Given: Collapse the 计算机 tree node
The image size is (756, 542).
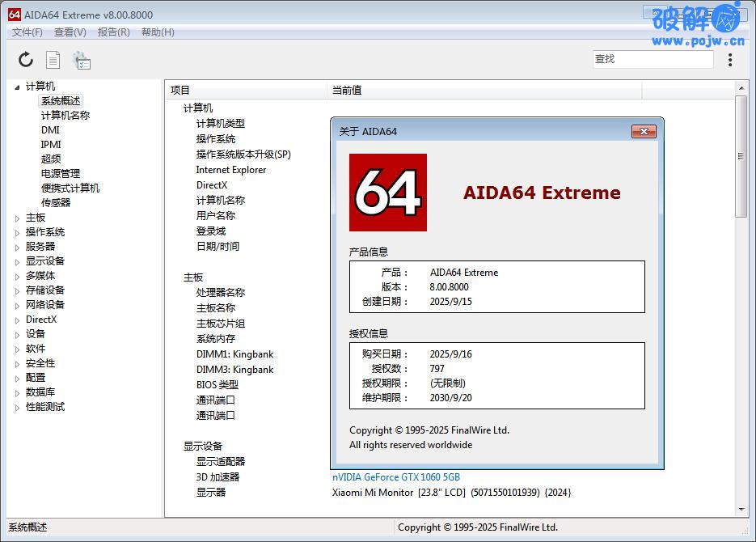Looking at the screenshot, I should click(18, 86).
